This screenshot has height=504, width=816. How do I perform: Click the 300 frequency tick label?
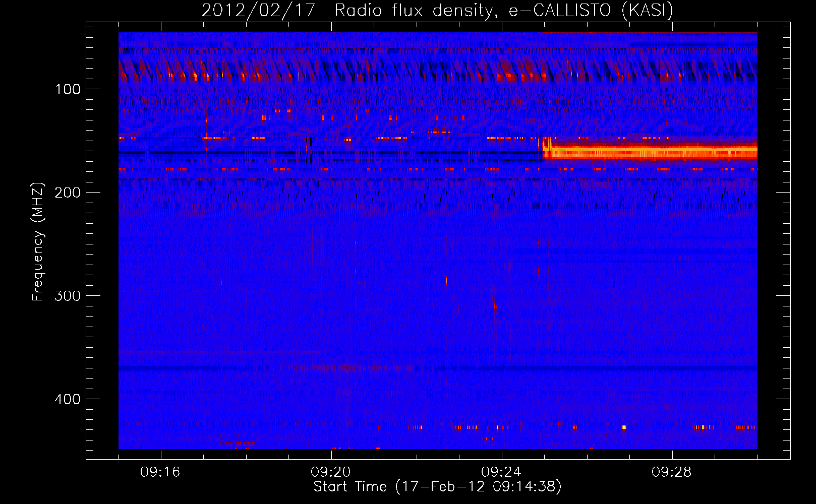[x=68, y=296]
